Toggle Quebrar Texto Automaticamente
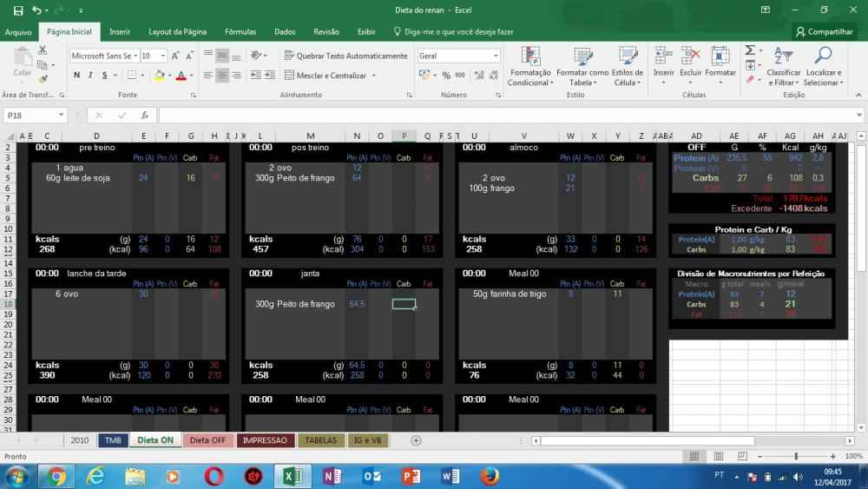This screenshot has width=868, height=489. coord(345,56)
